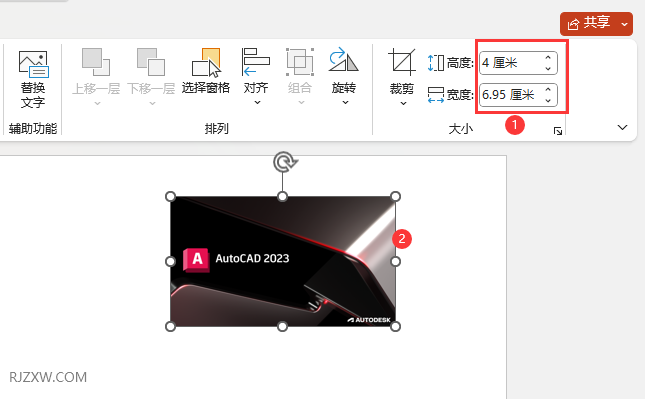Click the top-middle handle of image

point(282,197)
